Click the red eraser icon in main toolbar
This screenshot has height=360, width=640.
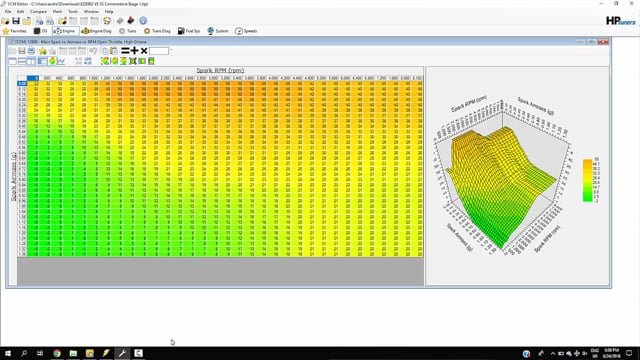[131, 20]
